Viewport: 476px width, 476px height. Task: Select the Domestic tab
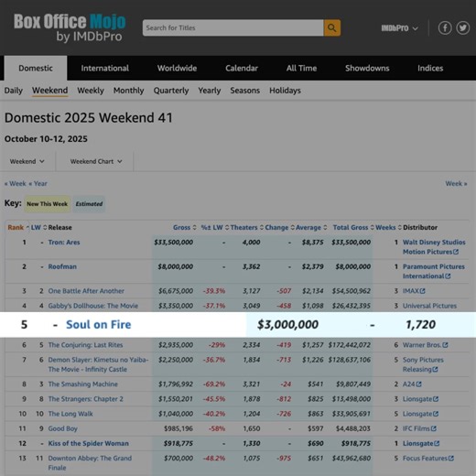click(x=36, y=68)
